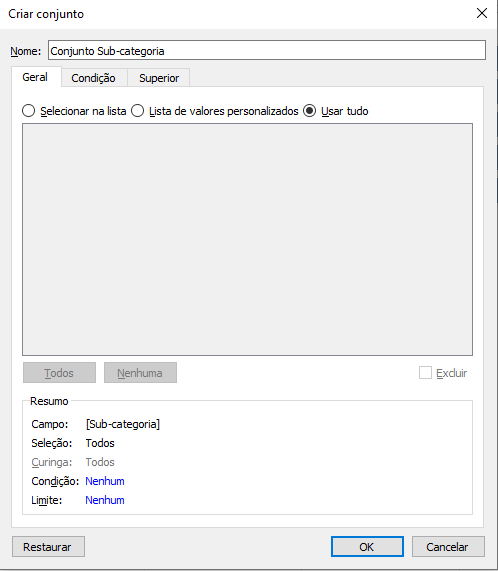Click inside the empty values list area
This screenshot has height=571, width=498.
[248, 239]
